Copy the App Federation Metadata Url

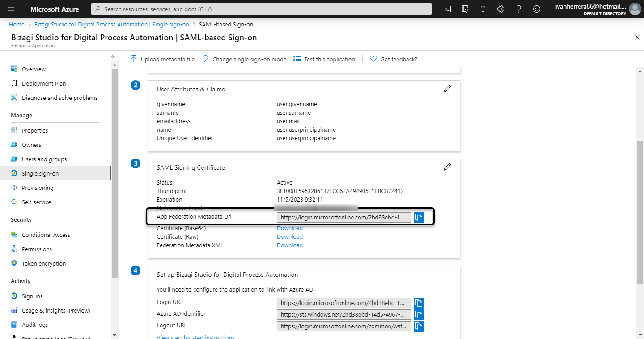coord(419,217)
